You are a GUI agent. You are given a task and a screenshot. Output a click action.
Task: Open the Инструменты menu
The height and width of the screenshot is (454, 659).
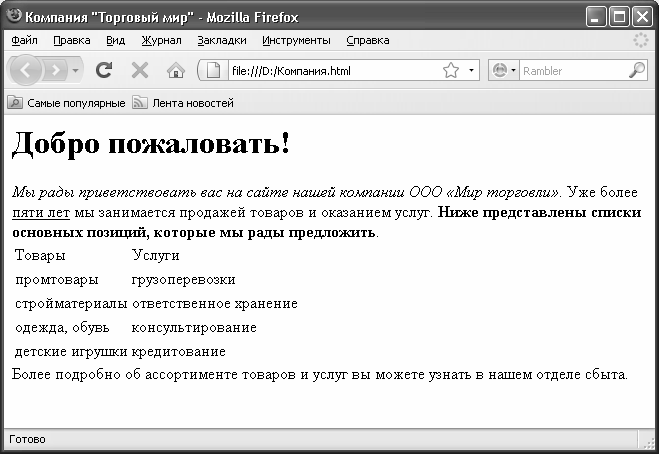tap(296, 41)
